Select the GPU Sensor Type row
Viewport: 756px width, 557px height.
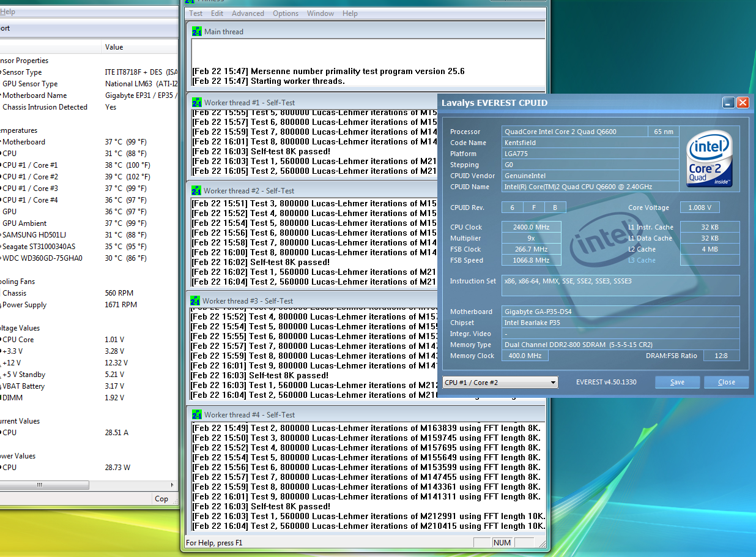tap(89, 84)
